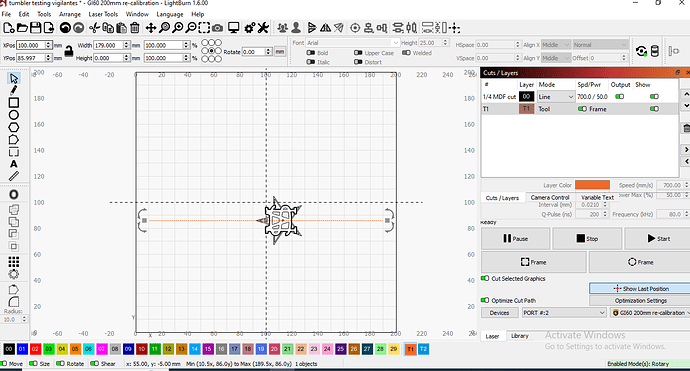The width and height of the screenshot is (690, 371).
Task: Click the New file icon
Action: (x=8, y=28)
